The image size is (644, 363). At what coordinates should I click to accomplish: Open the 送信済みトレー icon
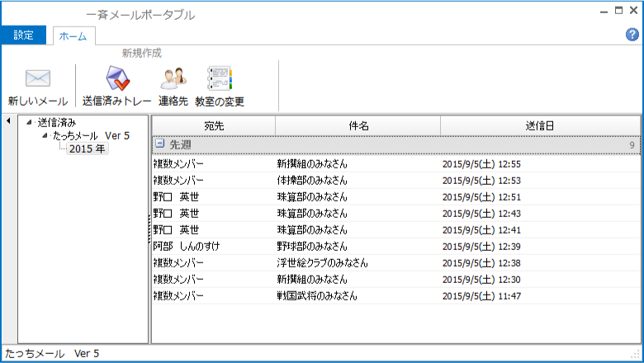pyautogui.click(x=117, y=78)
